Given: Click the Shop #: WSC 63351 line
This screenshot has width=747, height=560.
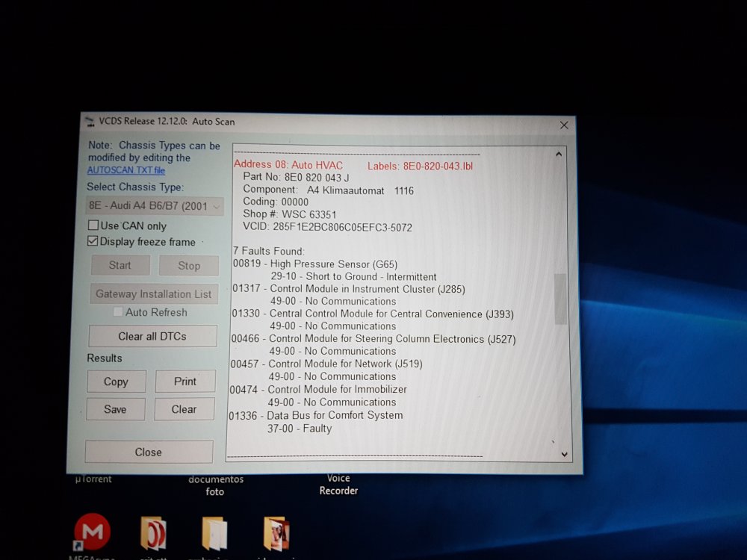Looking at the screenshot, I should tap(290, 214).
